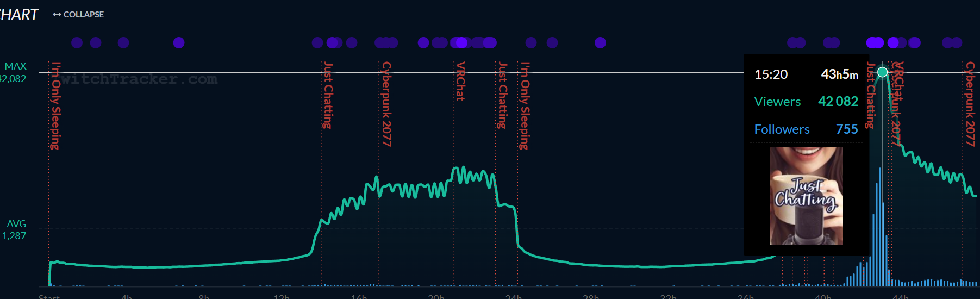980x299 pixels.
Task: Click the Viewers label in the tooltip
Action: (x=777, y=102)
